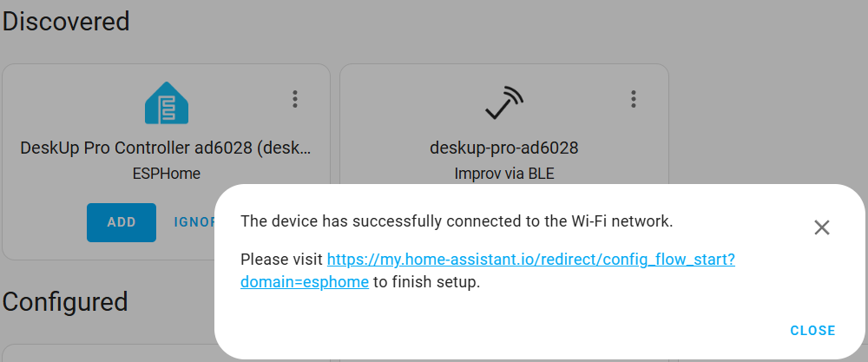Click the 'Please visit' text before the link
Image resolution: width=868 pixels, height=362 pixels.
coord(282,259)
